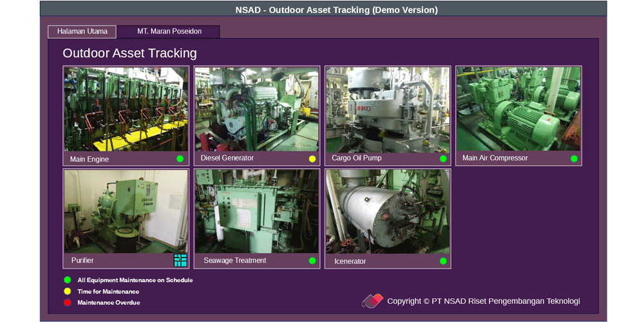
Task: Click the green status dot for Main Engine
Action: pyautogui.click(x=180, y=158)
